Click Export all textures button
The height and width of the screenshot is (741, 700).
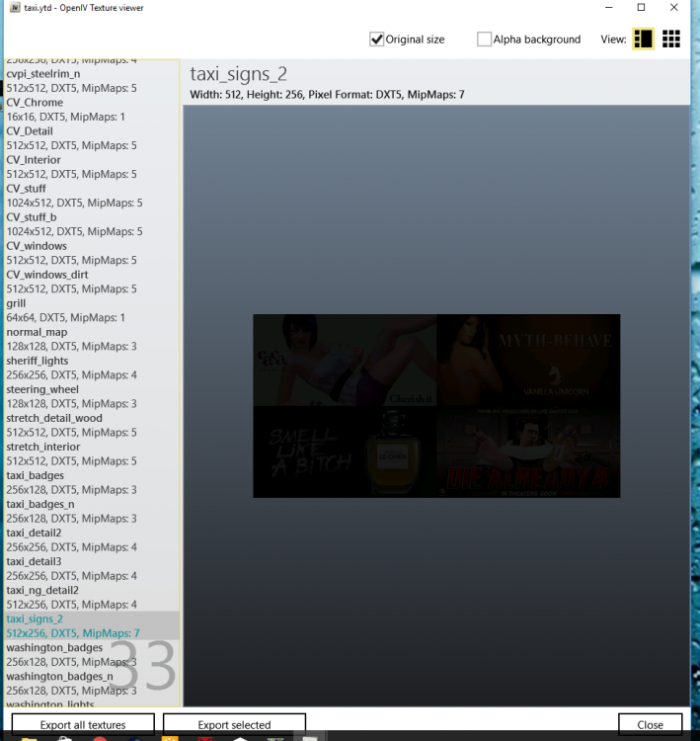point(83,724)
